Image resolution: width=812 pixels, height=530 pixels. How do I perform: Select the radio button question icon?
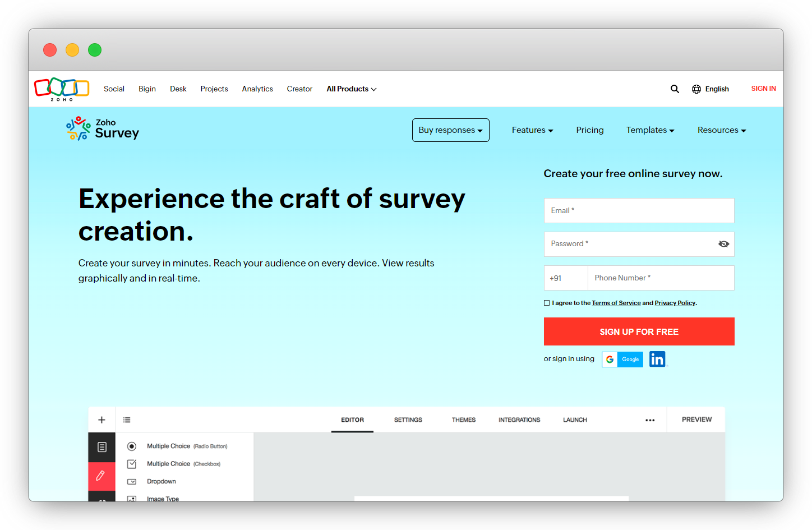pos(132,446)
